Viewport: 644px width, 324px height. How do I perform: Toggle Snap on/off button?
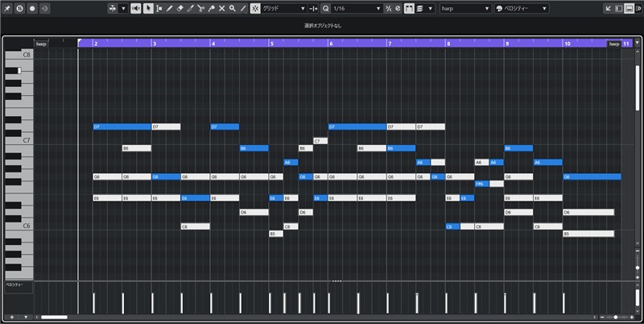255,8
